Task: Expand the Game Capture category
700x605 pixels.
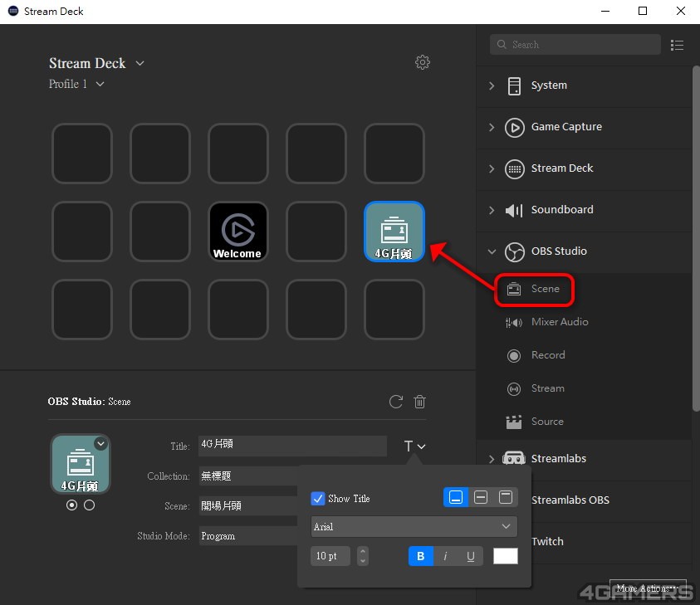Action: (492, 127)
